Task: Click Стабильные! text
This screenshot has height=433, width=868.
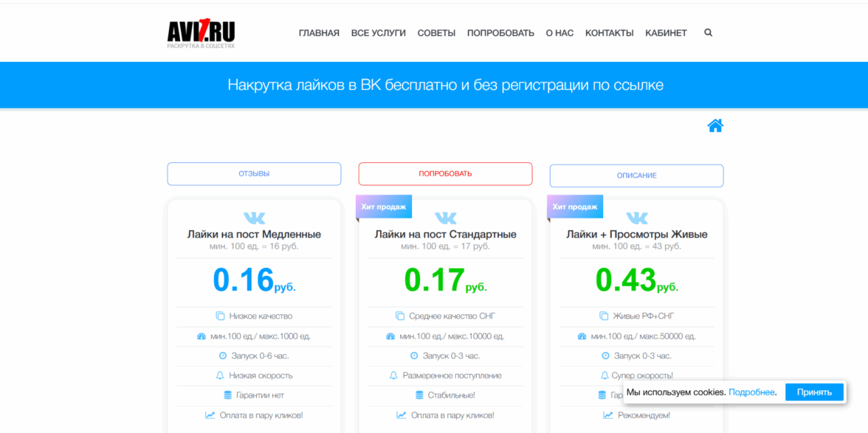Action: click(x=452, y=395)
